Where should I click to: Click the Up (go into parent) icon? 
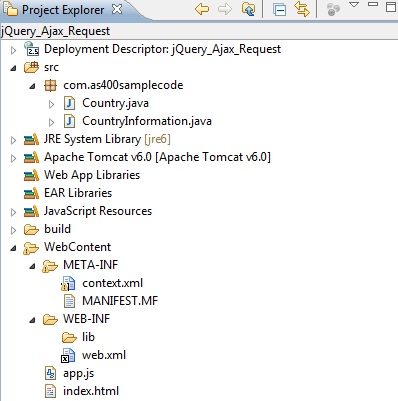[x=248, y=9]
